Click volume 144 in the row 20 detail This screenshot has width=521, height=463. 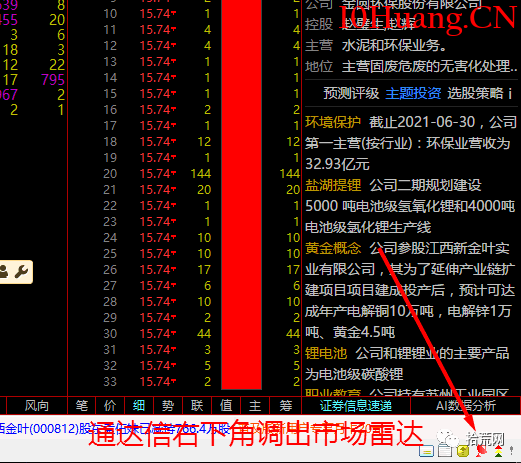pos(201,174)
